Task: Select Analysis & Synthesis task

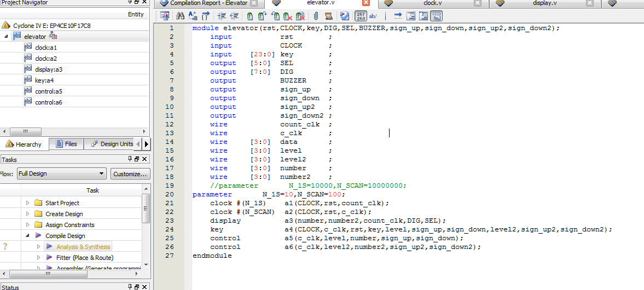Action: (x=83, y=247)
